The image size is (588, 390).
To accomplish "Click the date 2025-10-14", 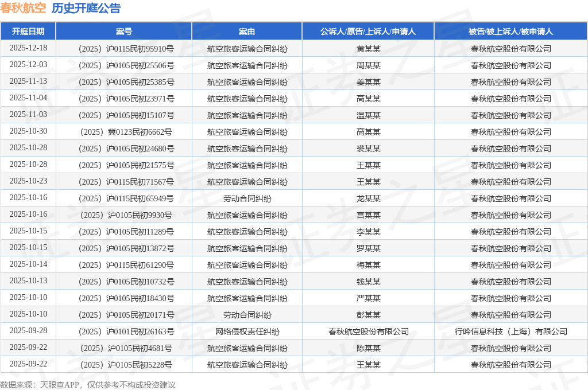I will [28, 264].
